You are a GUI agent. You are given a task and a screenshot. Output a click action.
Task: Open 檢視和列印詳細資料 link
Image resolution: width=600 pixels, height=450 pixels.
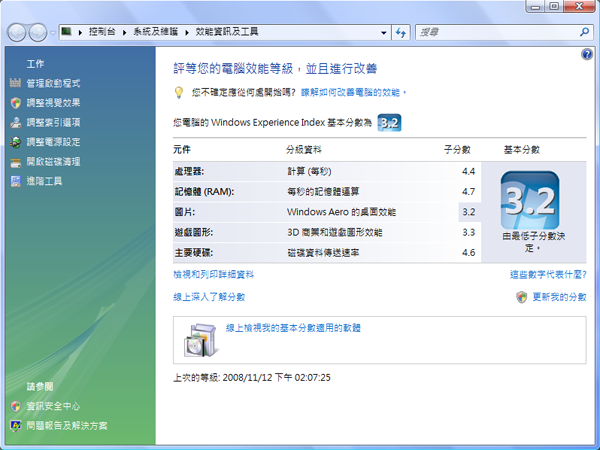tap(214, 274)
